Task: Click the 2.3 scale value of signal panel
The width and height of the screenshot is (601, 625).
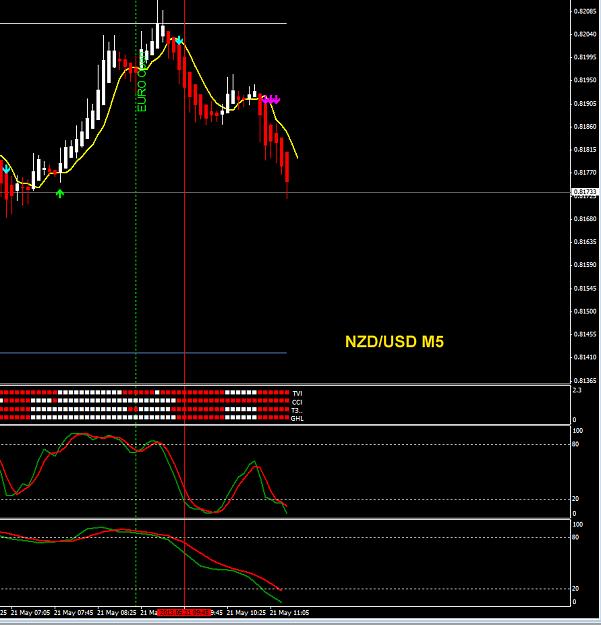Action: (577, 390)
